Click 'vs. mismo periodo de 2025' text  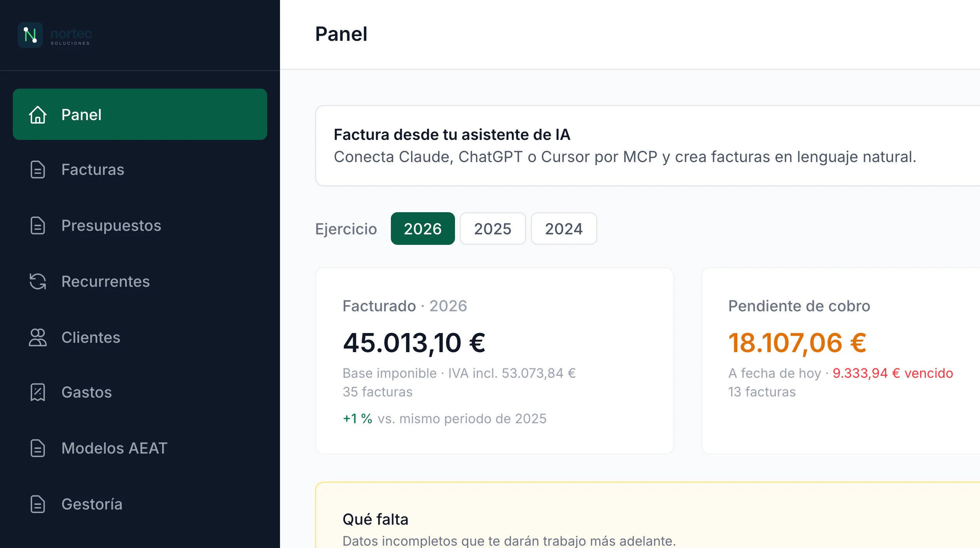click(462, 419)
